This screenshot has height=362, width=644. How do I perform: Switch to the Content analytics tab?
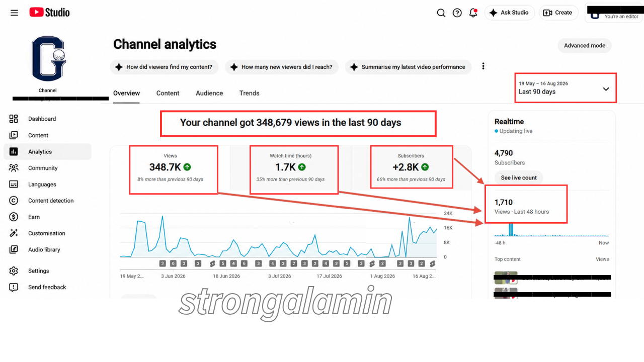coord(168,94)
